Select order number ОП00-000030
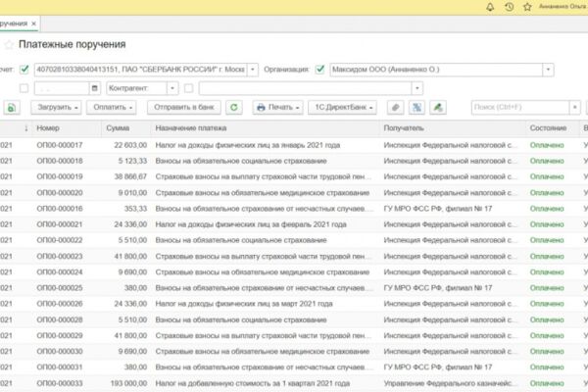588x392 pixels. (60, 351)
